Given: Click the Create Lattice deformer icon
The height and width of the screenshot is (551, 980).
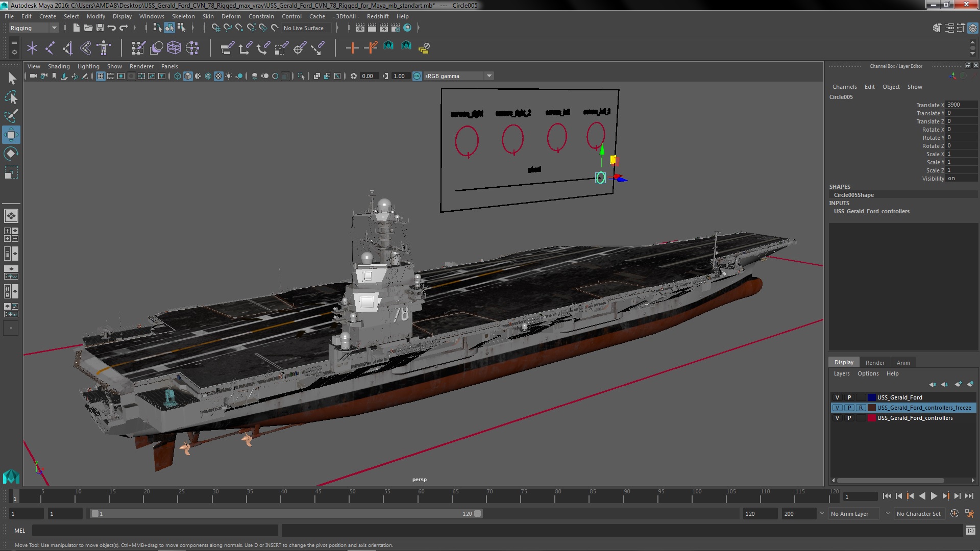Looking at the screenshot, I should pyautogui.click(x=174, y=48).
